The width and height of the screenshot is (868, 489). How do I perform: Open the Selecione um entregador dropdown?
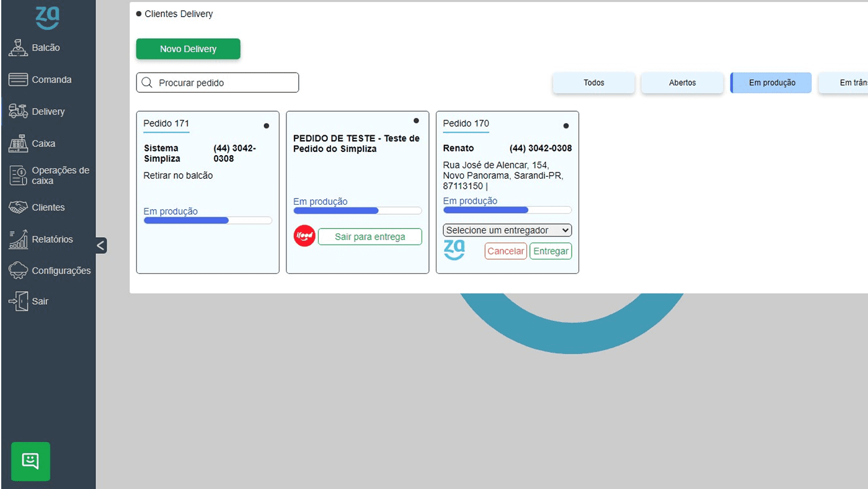(x=507, y=230)
